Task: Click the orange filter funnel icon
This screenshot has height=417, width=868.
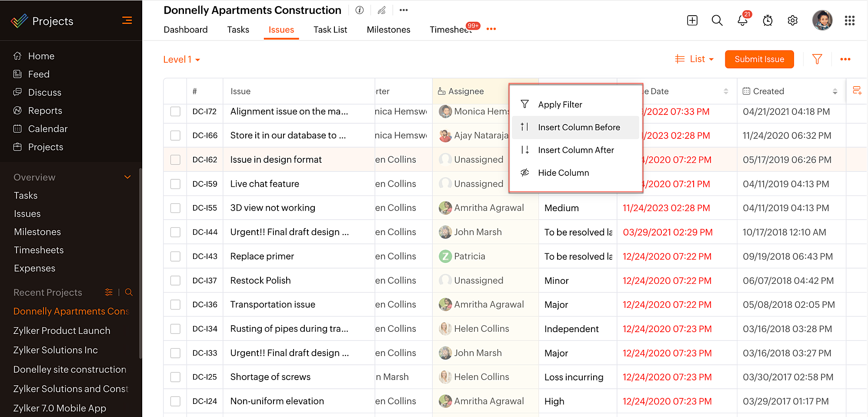Action: 817,59
